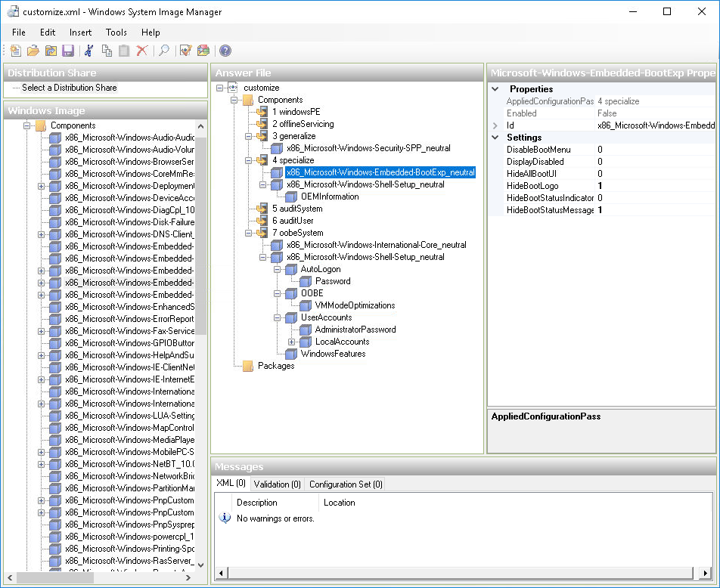Click the HideBootLogo value field
Screen dimensions: 720x588
(x=655, y=186)
